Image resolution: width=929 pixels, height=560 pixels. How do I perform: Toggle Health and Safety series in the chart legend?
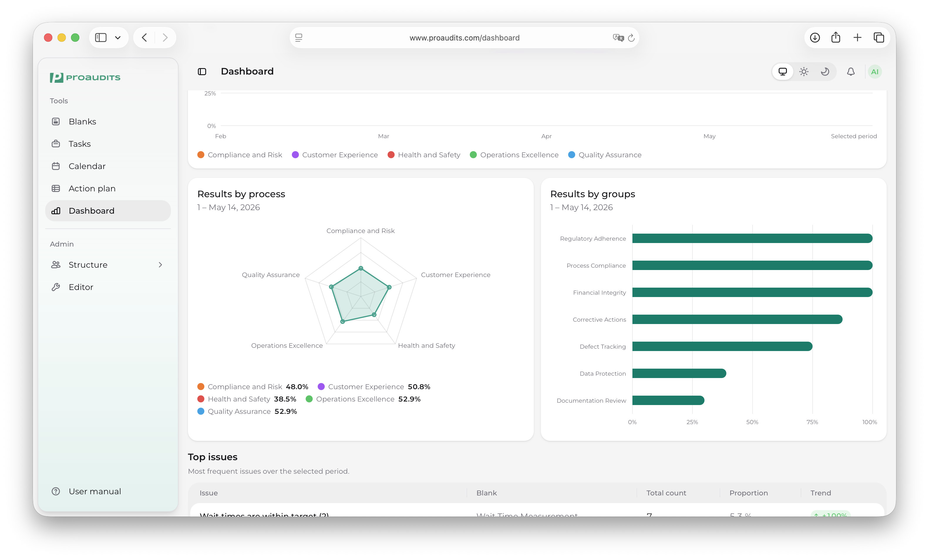(x=424, y=155)
